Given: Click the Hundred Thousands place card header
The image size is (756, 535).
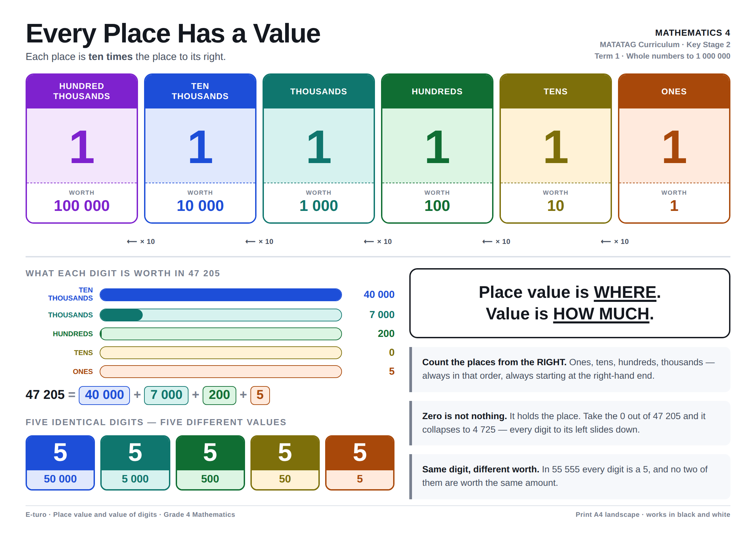Looking at the screenshot, I should [81, 91].
